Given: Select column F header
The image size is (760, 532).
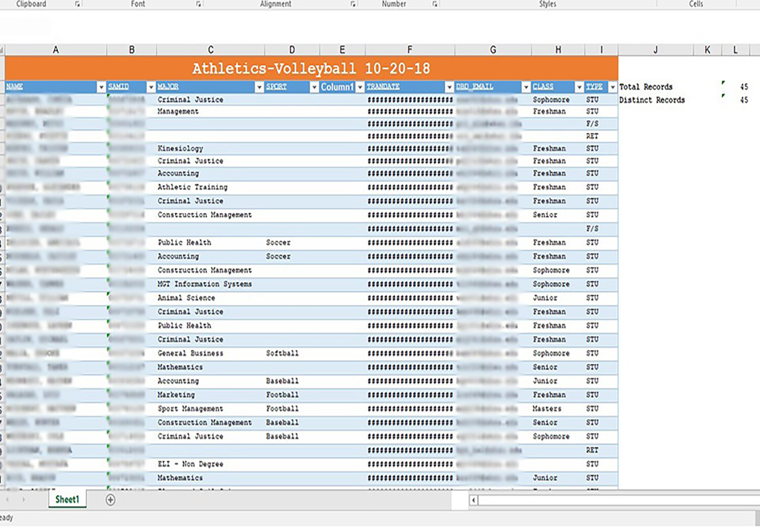Looking at the screenshot, I should (410, 50).
